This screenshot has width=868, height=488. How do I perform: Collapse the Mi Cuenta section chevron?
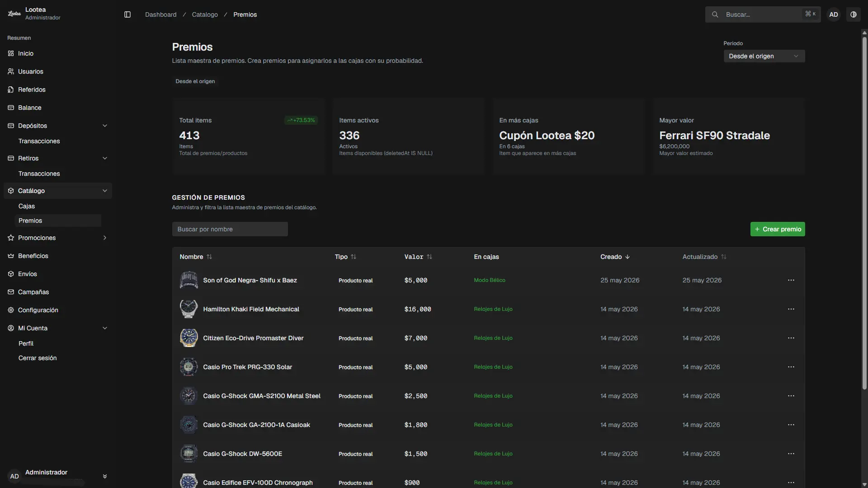pyautogui.click(x=105, y=328)
